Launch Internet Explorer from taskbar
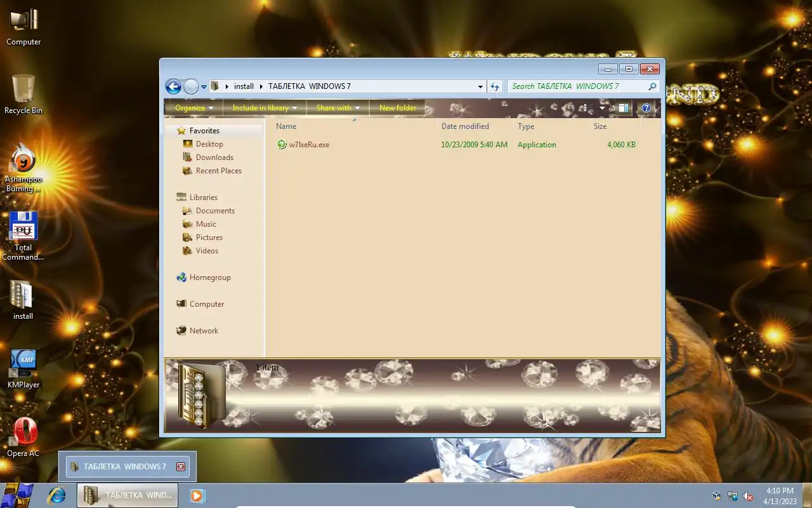This screenshot has height=508, width=812. pos(57,496)
